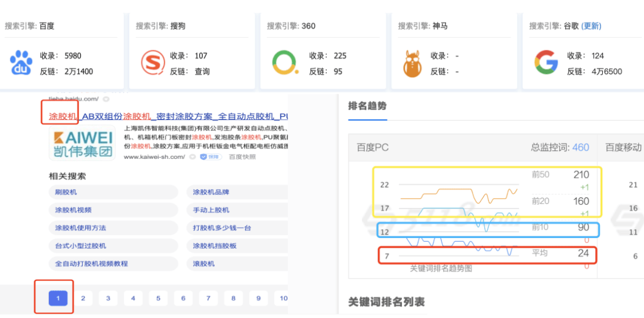Image resolution: width=644 pixels, height=318 pixels.
Task: Open dropdown arrow next to www.kaiwei-sh.com
Action: pos(192,157)
